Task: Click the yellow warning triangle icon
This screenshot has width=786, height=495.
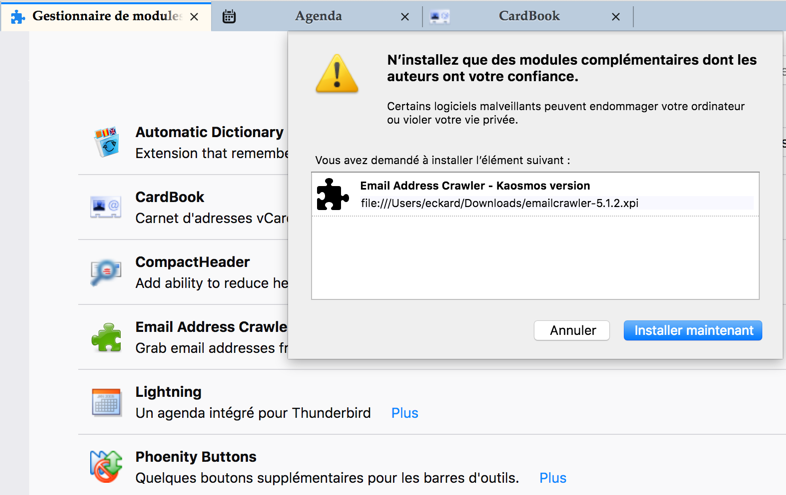Action: 337,74
